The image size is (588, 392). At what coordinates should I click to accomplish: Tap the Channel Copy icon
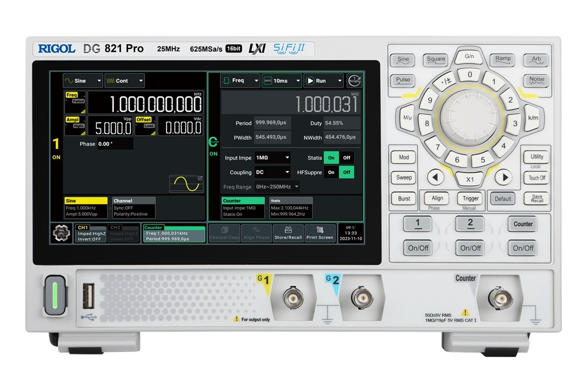(224, 233)
